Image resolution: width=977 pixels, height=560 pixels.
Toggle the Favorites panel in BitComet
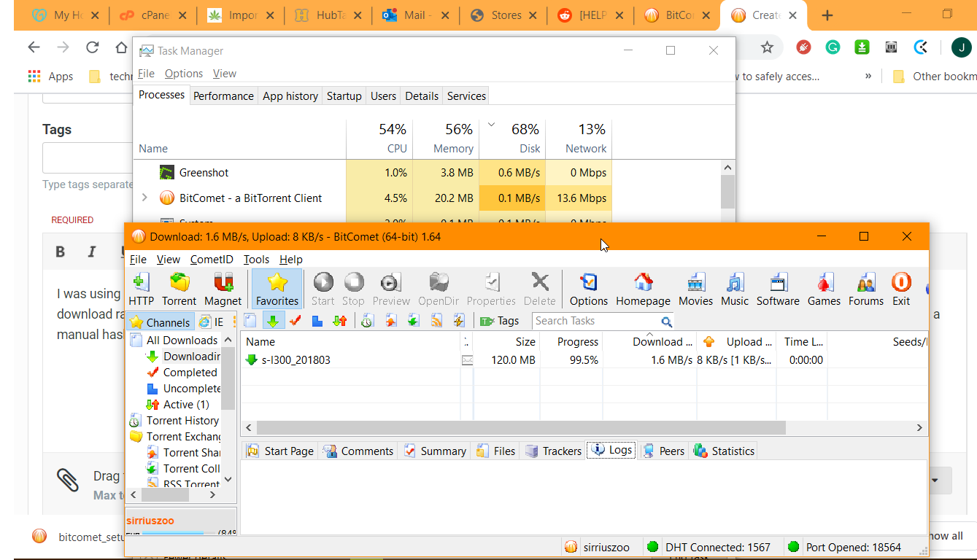(277, 289)
